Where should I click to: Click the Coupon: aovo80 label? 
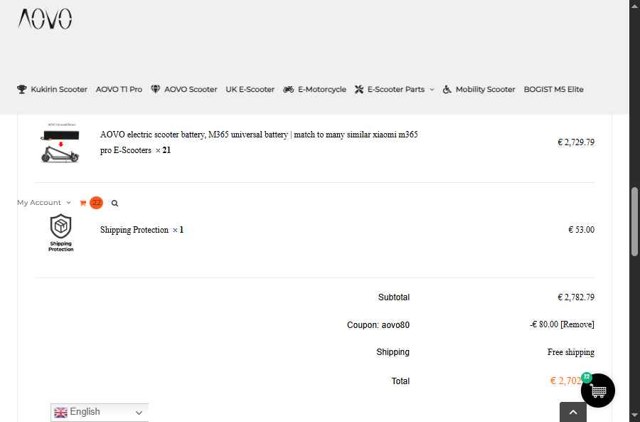[x=378, y=325]
